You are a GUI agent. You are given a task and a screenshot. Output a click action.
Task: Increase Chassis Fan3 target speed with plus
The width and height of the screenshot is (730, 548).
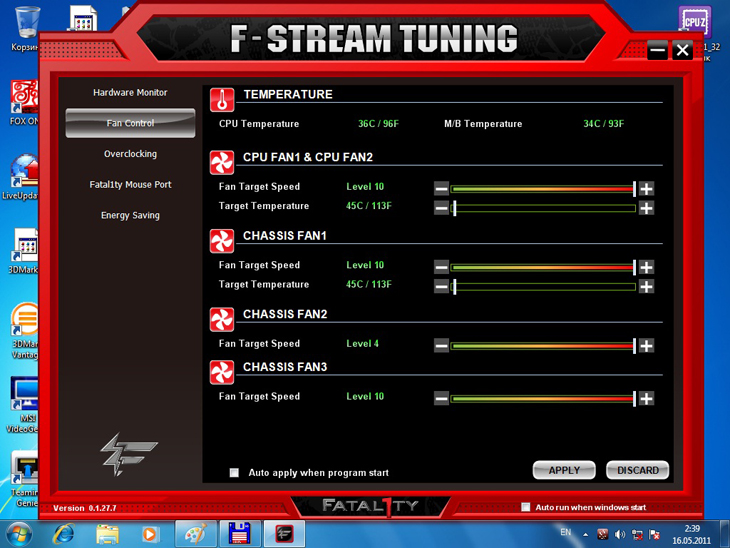[646, 398]
